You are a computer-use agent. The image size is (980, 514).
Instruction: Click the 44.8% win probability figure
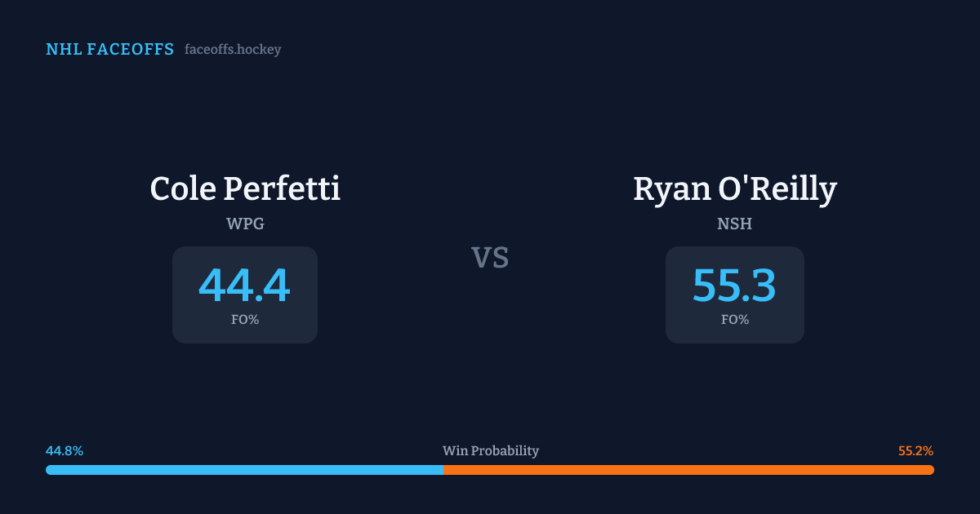click(x=65, y=451)
